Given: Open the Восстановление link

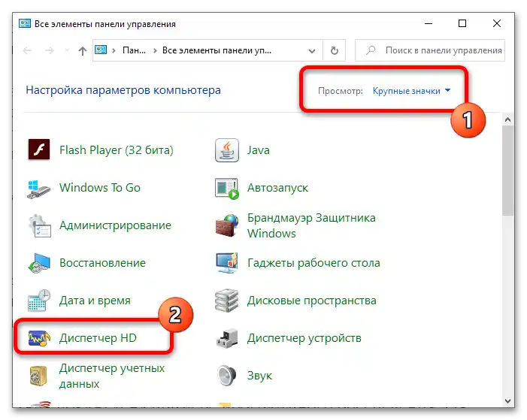Looking at the screenshot, I should (102, 263).
